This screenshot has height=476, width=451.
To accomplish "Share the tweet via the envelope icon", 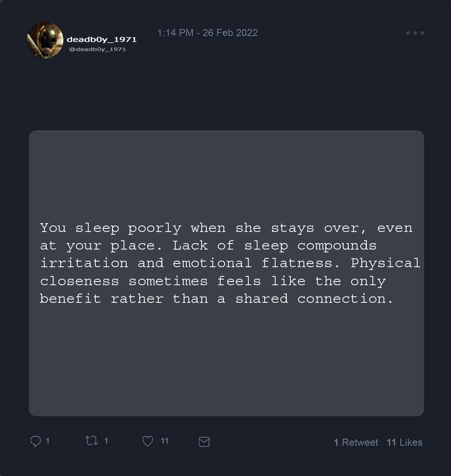I will 204,442.
